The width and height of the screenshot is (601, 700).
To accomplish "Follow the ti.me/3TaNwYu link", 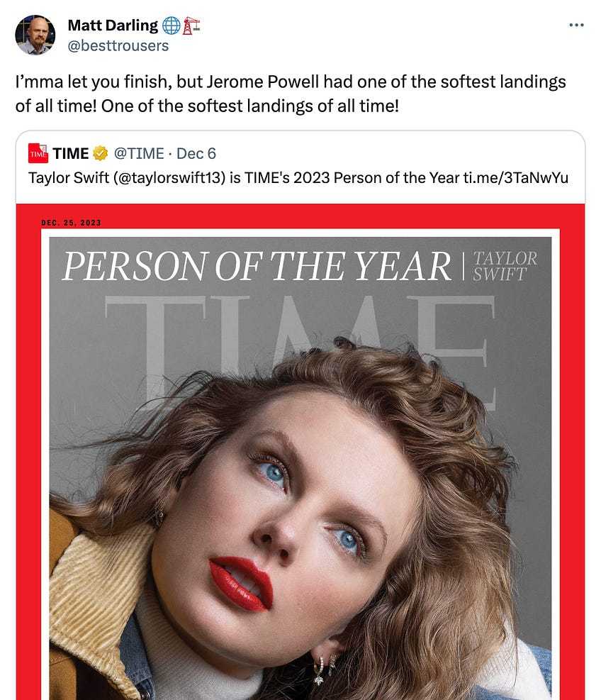I will click(516, 178).
